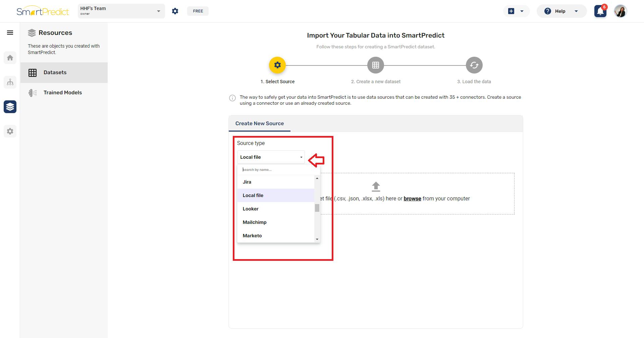Open the Resources layers sidebar icon

(x=10, y=107)
